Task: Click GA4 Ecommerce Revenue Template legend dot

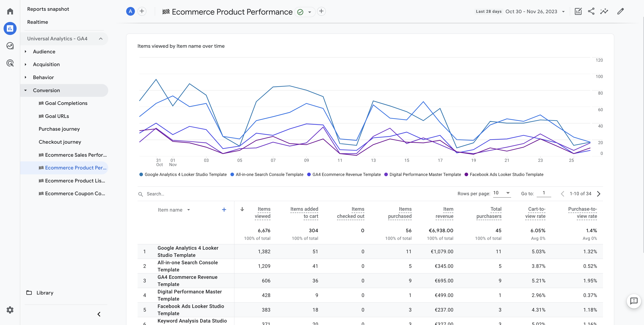Action: [x=309, y=175]
